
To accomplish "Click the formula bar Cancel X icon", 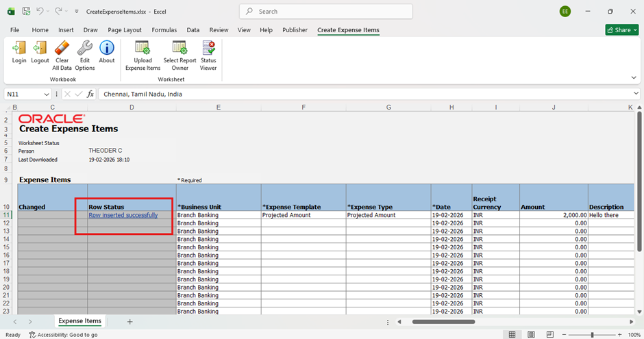I will (67, 94).
